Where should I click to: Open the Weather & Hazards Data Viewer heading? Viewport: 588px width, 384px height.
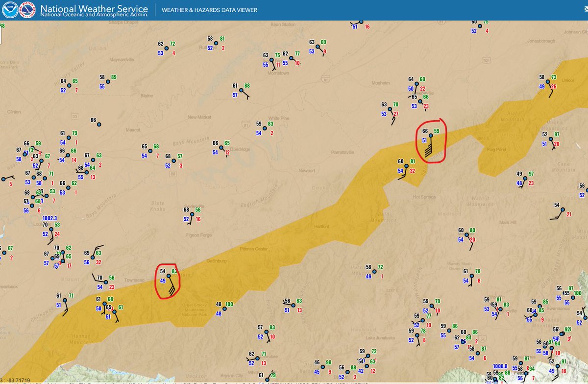coord(209,10)
